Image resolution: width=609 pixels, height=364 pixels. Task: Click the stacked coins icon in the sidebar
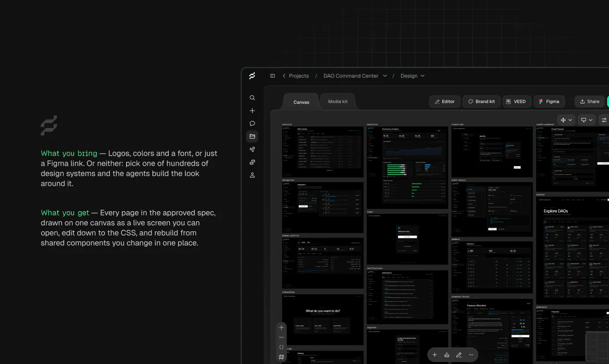pos(252,162)
